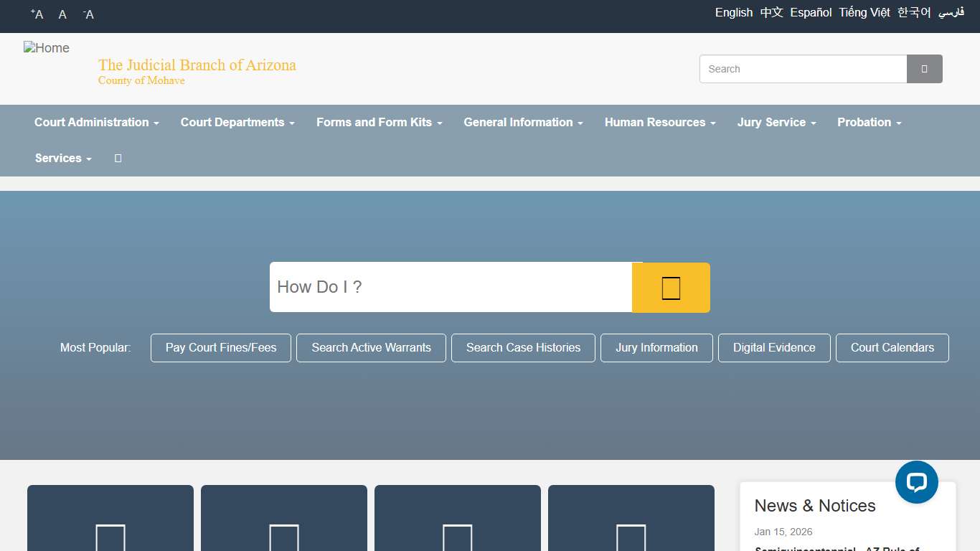Image resolution: width=980 pixels, height=551 pixels.
Task: Click the increase text size icon
Action: click(x=37, y=14)
